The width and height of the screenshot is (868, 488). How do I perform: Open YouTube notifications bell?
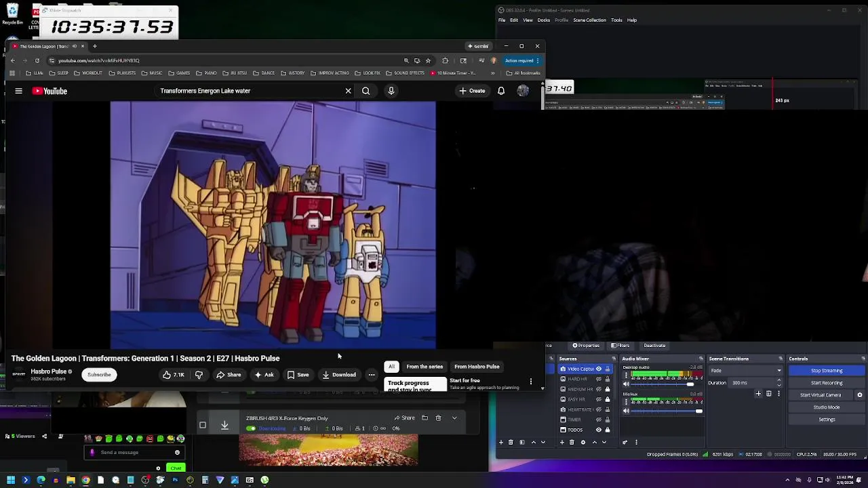pos(501,91)
